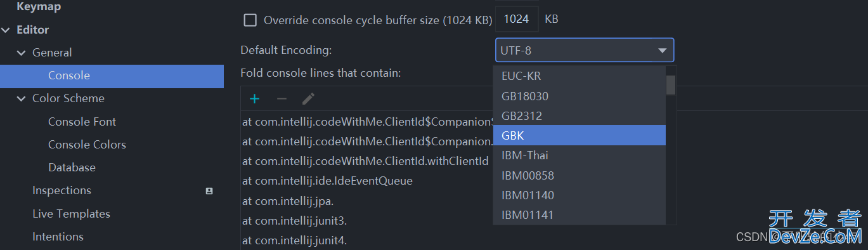Viewport: 868px width, 250px height.
Task: Enable Override console cycle buffer size checkbox
Action: pyautogui.click(x=250, y=20)
